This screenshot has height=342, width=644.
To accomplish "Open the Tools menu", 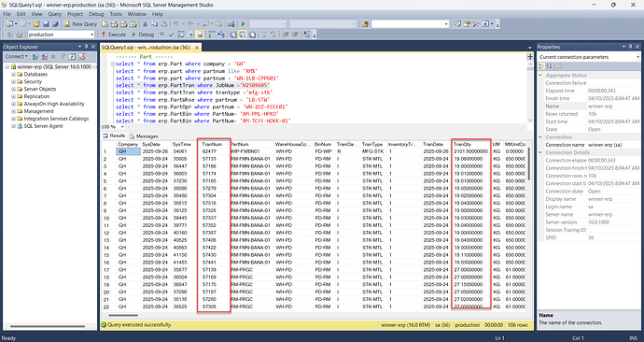I will tap(116, 14).
